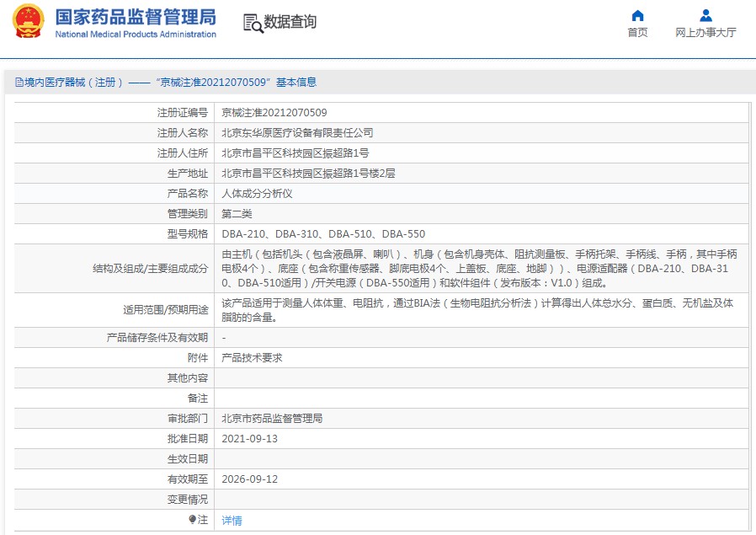The width and height of the screenshot is (756, 535).
Task: Open the 数据查询 search icon
Action: click(x=253, y=23)
